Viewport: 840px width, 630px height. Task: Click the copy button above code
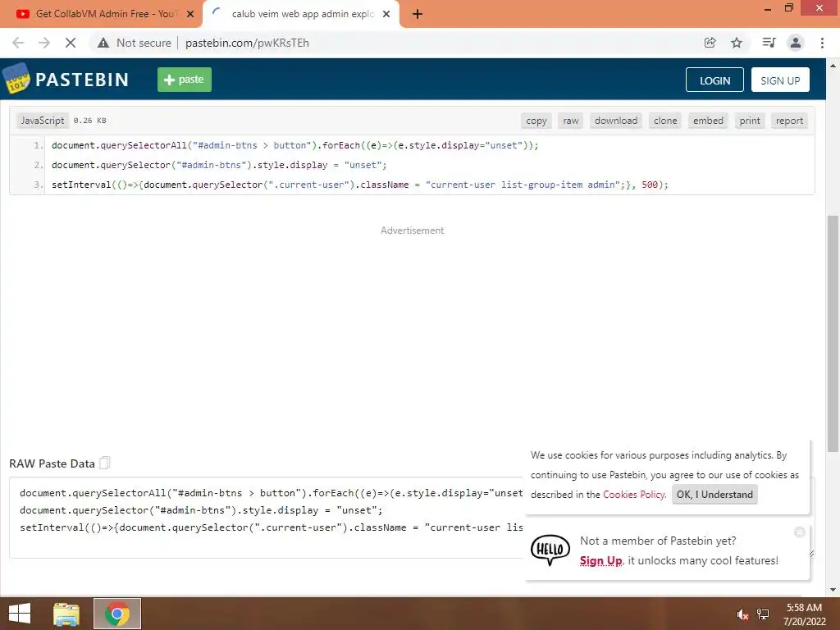536,121
